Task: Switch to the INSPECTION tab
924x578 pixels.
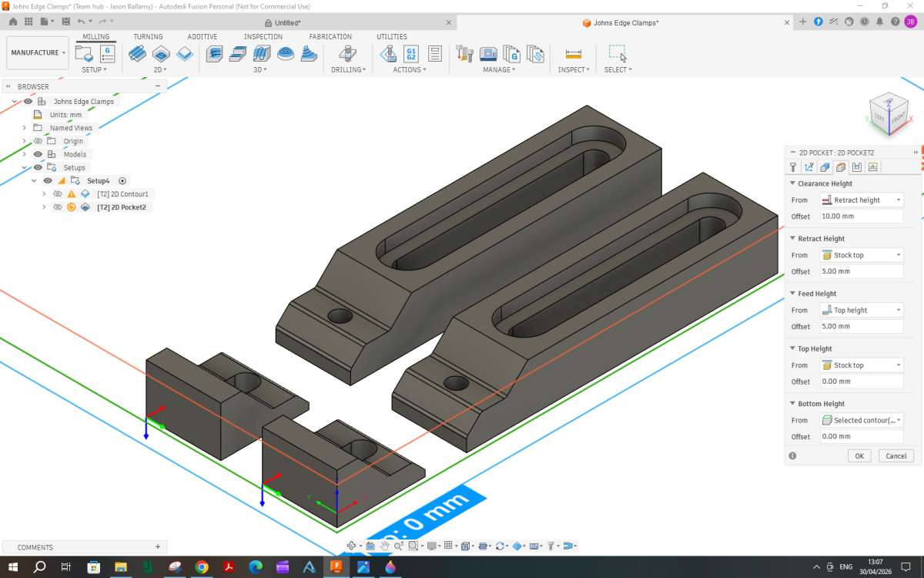Action: pyautogui.click(x=263, y=36)
